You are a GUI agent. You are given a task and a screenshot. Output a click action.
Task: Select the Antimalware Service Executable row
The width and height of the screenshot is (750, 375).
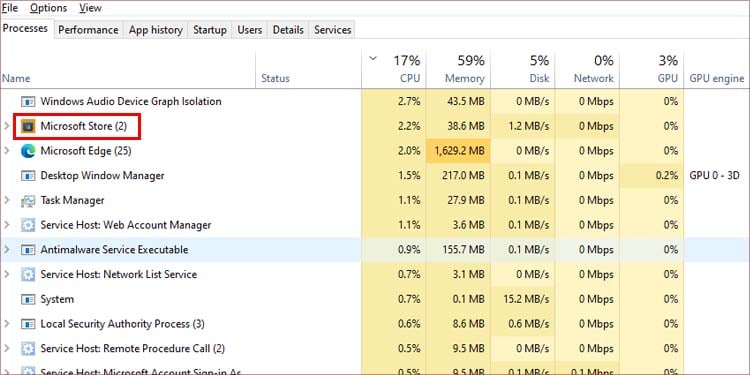375,250
